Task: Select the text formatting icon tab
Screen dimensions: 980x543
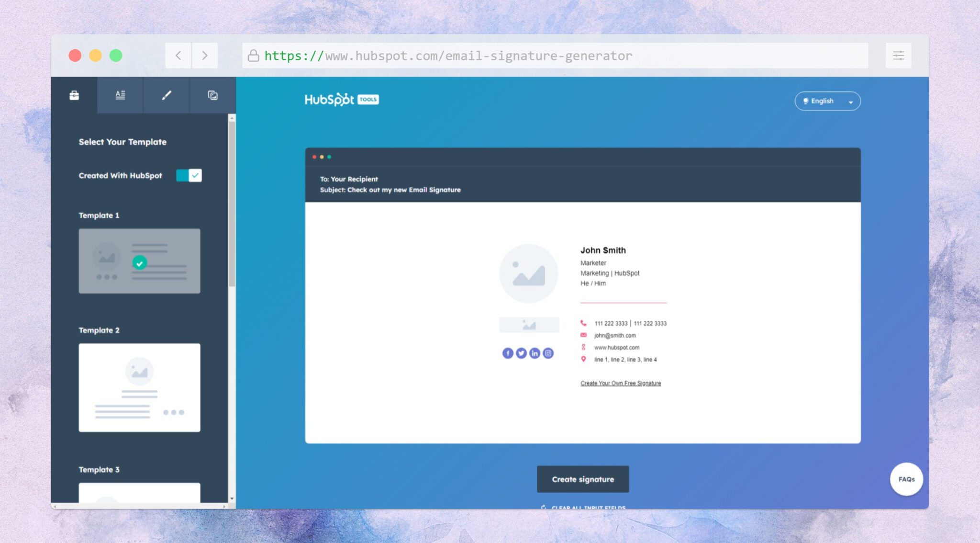Action: (121, 95)
